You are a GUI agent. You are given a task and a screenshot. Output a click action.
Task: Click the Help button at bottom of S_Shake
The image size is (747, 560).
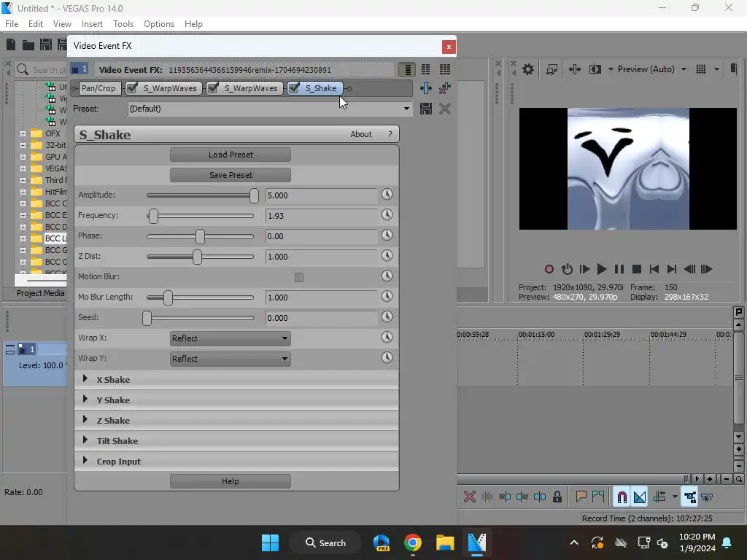pos(230,481)
